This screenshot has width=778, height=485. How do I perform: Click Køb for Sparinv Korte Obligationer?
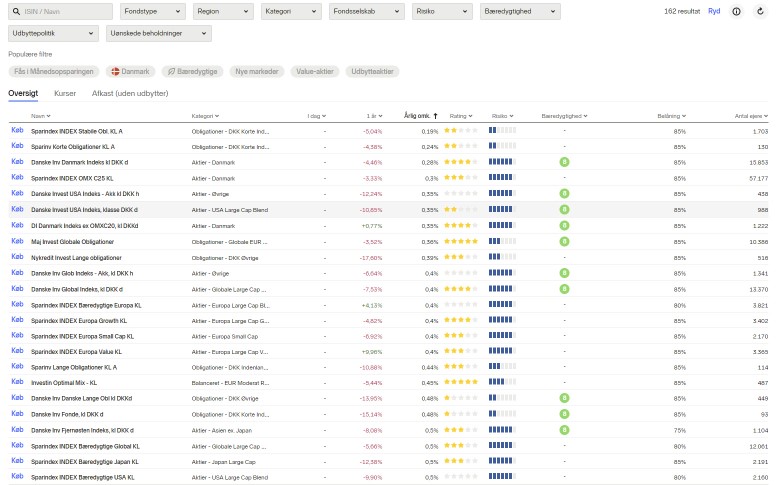click(17, 145)
